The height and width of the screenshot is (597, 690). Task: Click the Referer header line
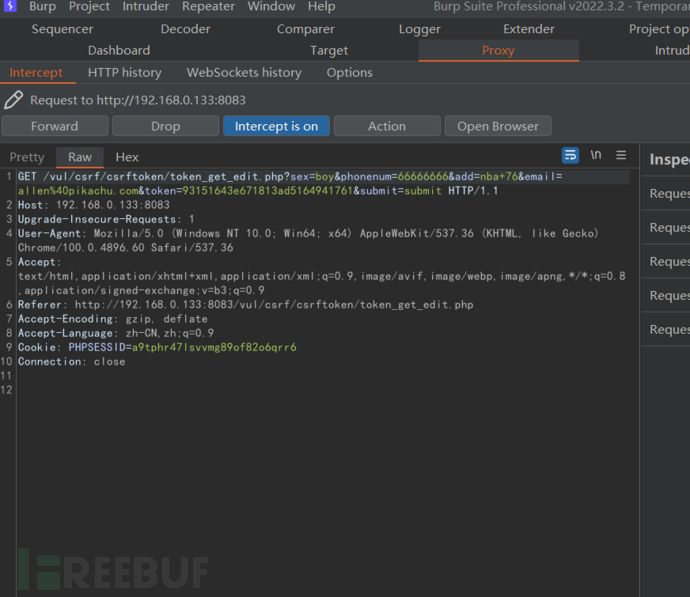(x=246, y=304)
